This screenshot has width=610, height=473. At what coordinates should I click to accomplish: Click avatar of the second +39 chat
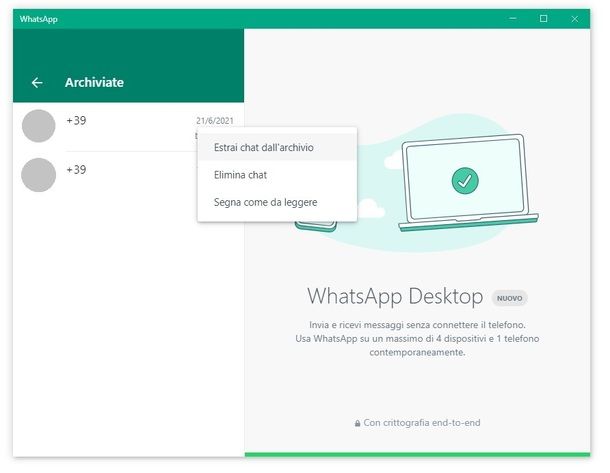39,175
